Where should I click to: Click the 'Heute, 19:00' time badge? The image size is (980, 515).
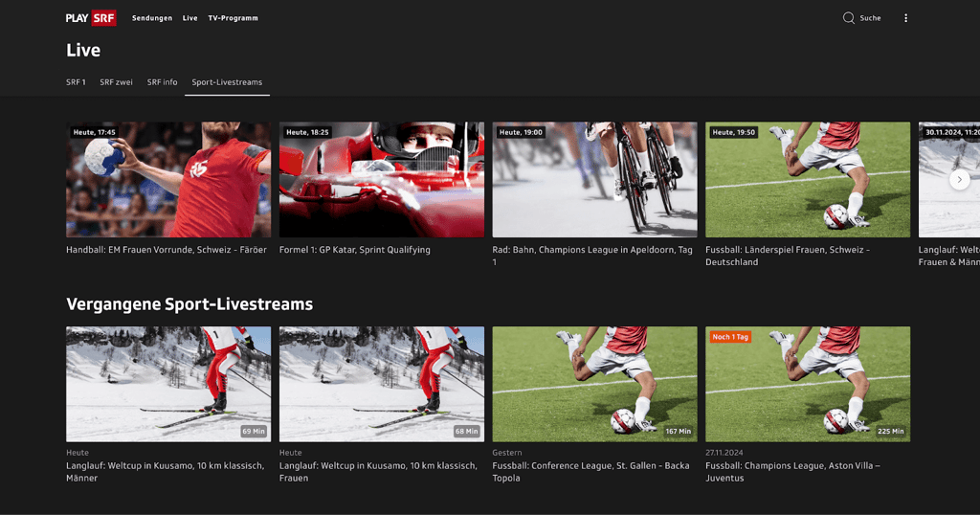pos(521,132)
